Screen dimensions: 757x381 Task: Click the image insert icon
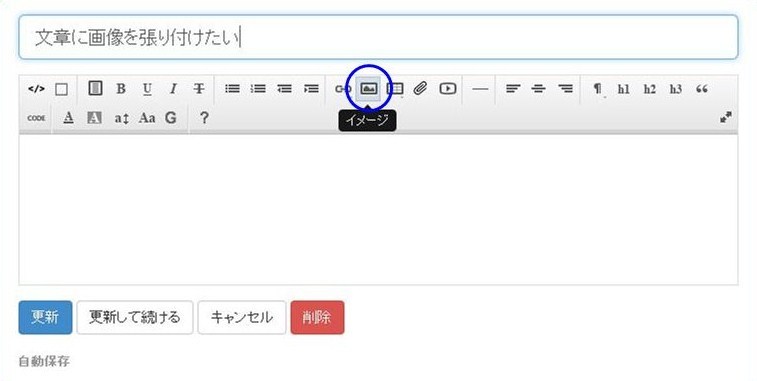(369, 89)
